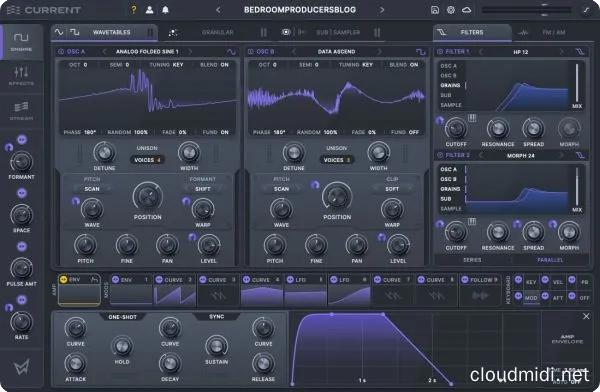The height and width of the screenshot is (392, 600).
Task: Click the sub sampler icon
Action: point(286,32)
